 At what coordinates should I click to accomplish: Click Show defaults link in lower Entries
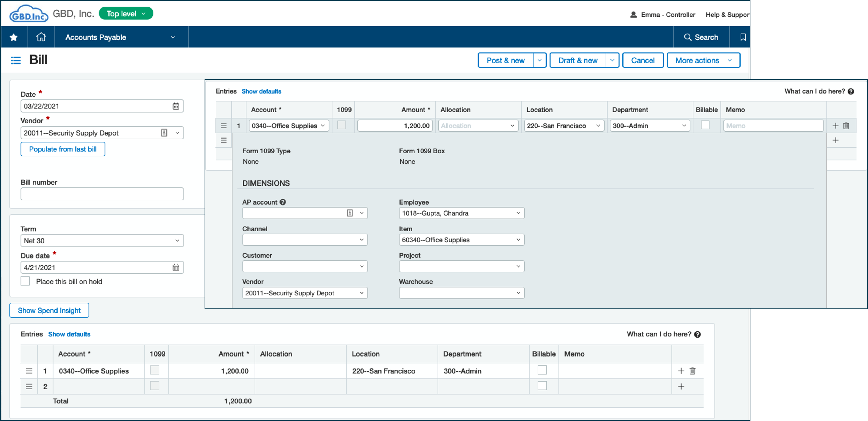point(69,334)
